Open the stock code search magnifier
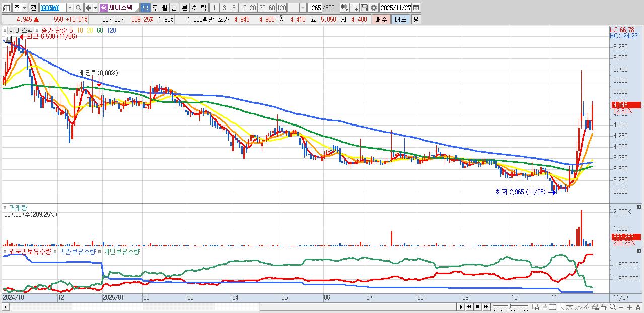Screen dimensions: 644x313 [78, 8]
